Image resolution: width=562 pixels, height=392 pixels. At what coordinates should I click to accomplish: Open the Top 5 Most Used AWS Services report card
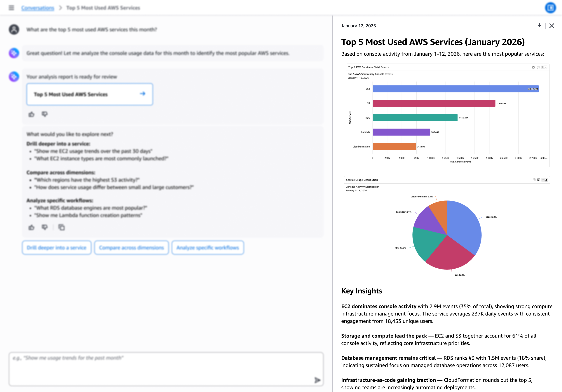tap(90, 94)
